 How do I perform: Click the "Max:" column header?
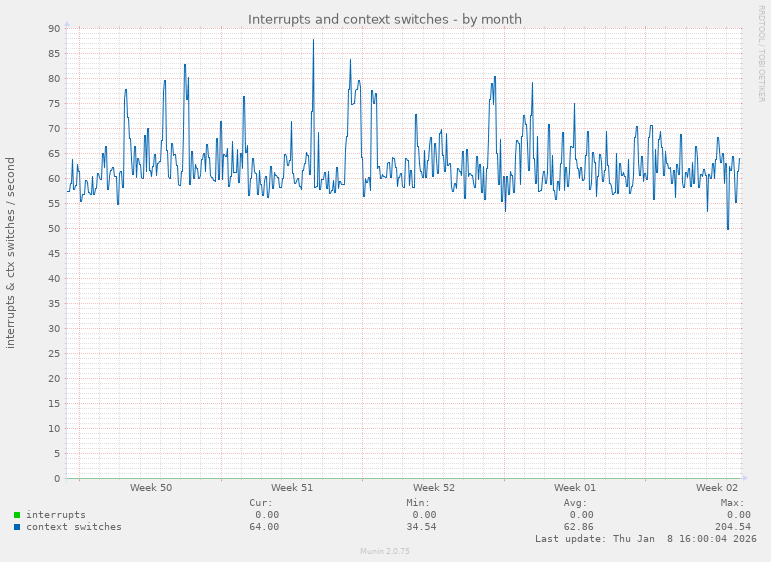click(x=732, y=503)
